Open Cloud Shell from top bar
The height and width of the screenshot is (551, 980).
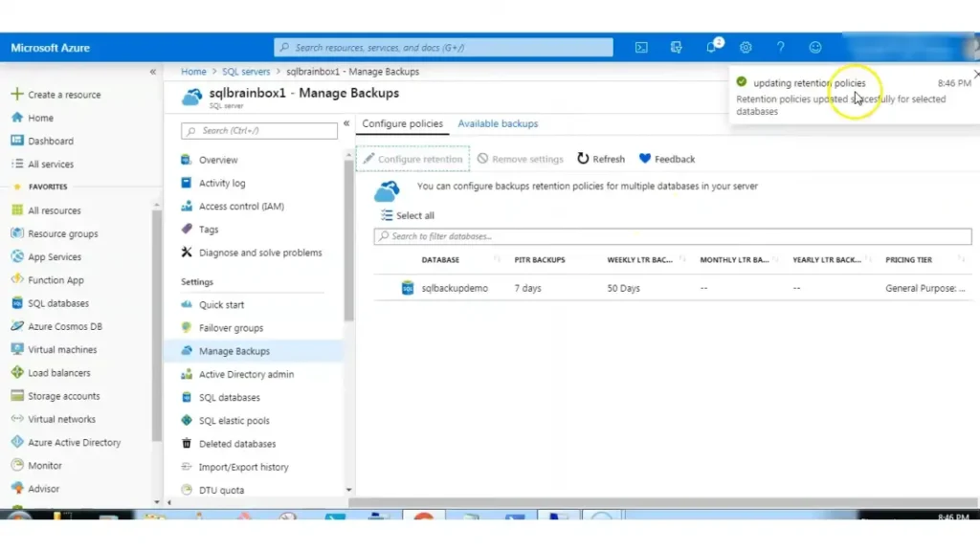pyautogui.click(x=641, y=48)
